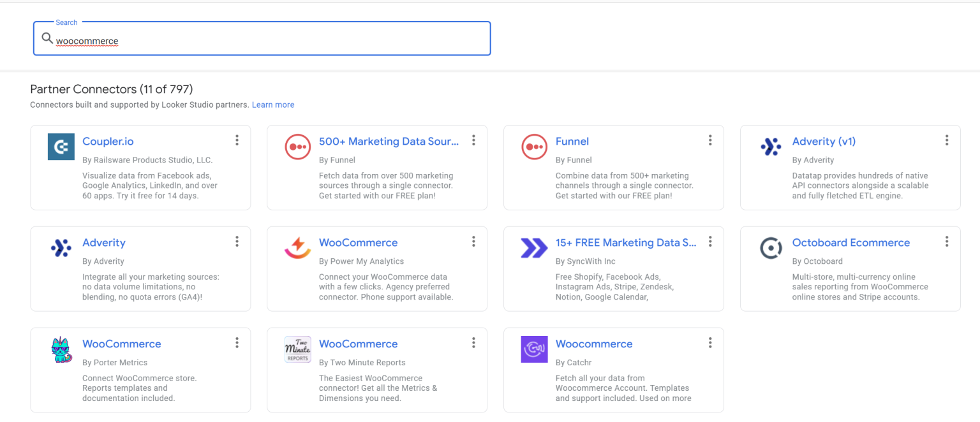Viewport: 980px width, 422px height.
Task: Open the Adverity connector without v1
Action: (x=104, y=243)
